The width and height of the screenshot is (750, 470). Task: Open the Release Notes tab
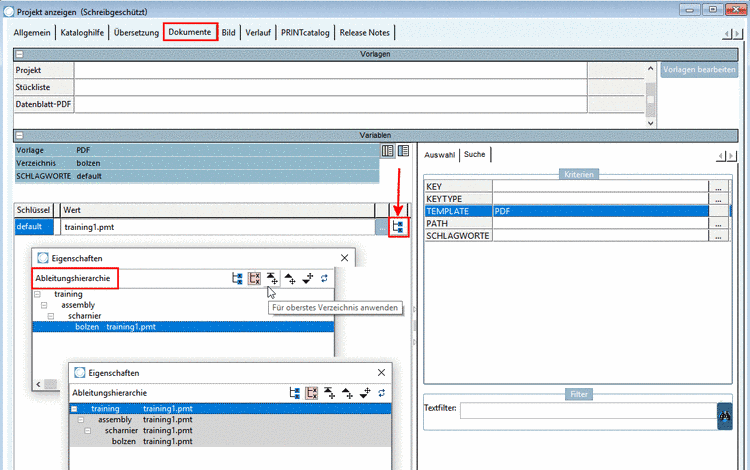click(x=364, y=33)
